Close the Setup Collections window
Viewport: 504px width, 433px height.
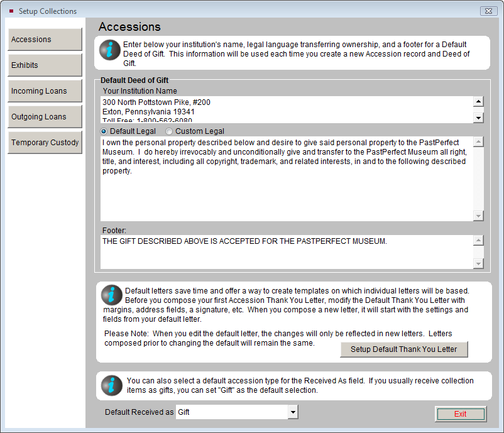click(488, 11)
